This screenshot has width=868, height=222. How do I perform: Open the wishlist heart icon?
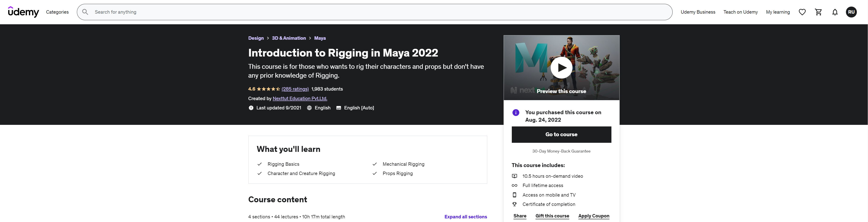pos(802,12)
